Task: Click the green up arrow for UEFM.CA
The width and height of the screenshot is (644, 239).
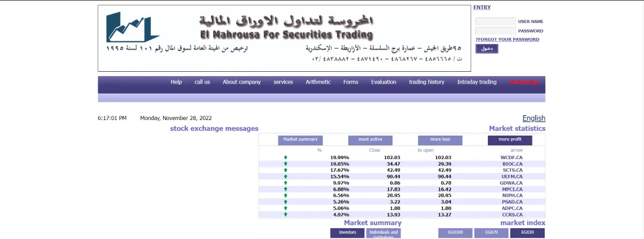Action: pyautogui.click(x=286, y=176)
